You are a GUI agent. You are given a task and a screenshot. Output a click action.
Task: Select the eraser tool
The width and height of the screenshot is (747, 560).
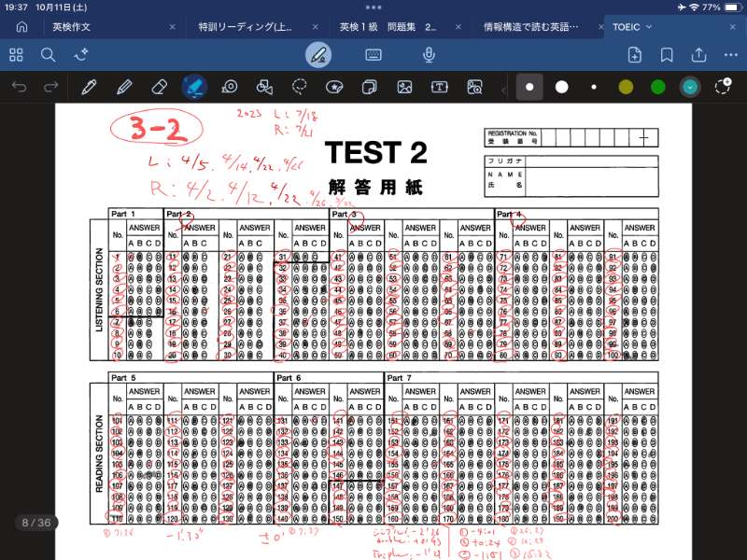(158, 87)
